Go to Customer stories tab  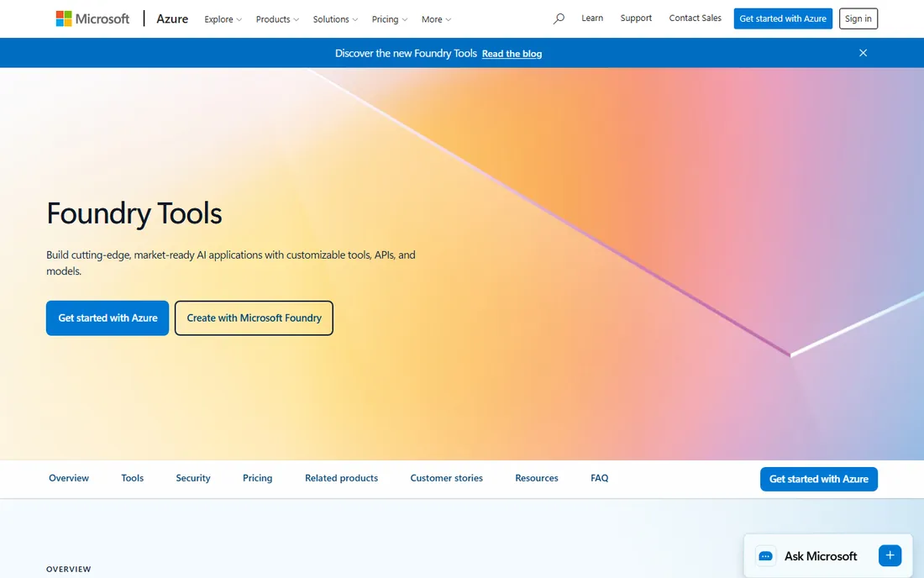tap(447, 478)
